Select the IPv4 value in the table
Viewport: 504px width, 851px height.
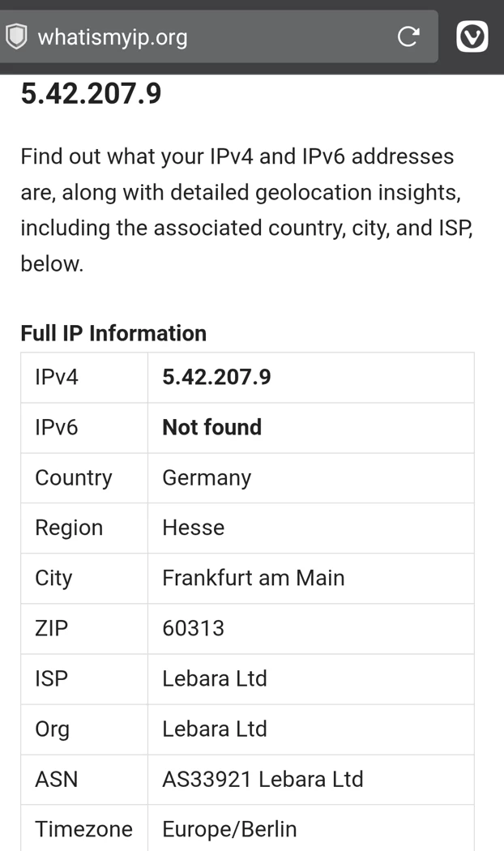(216, 377)
